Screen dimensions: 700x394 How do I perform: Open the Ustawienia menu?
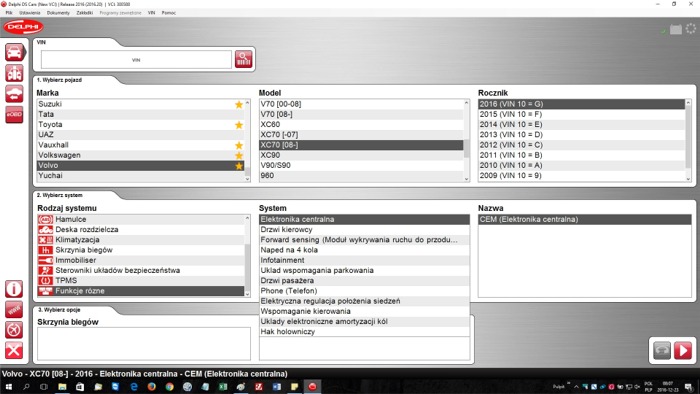coord(29,13)
